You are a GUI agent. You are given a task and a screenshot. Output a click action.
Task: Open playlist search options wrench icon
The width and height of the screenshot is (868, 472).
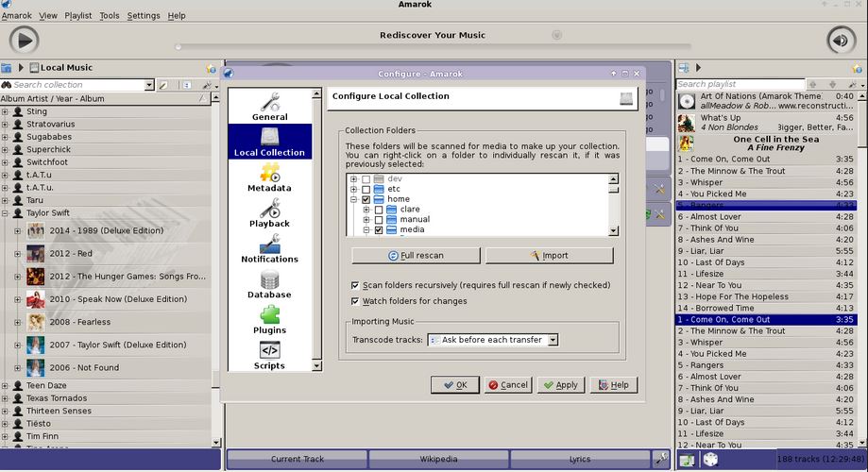(x=853, y=84)
